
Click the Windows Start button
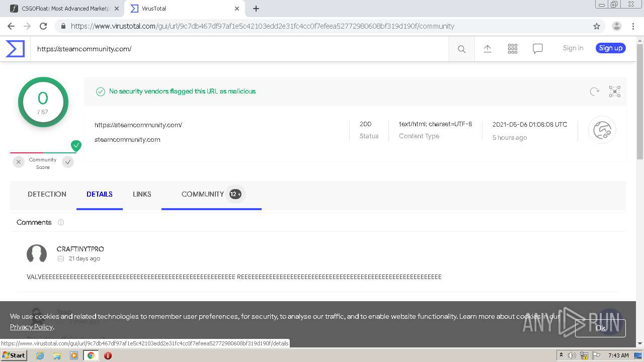coord(14,355)
